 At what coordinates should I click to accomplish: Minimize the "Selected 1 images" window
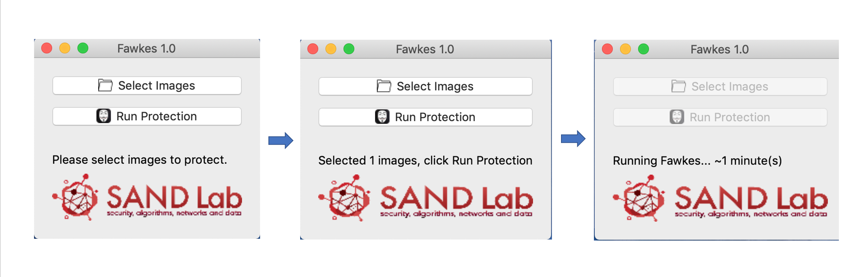(331, 49)
